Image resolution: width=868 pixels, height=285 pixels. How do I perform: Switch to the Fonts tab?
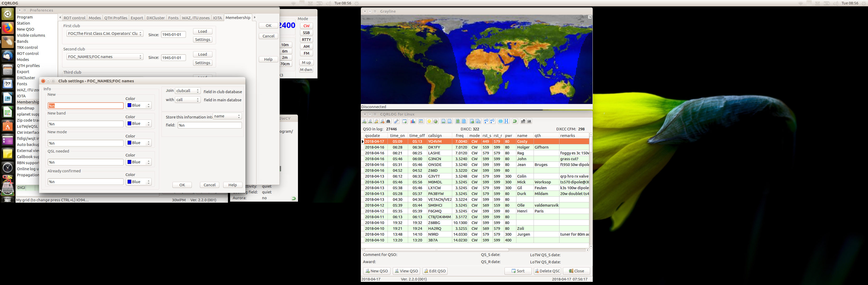coord(173,18)
